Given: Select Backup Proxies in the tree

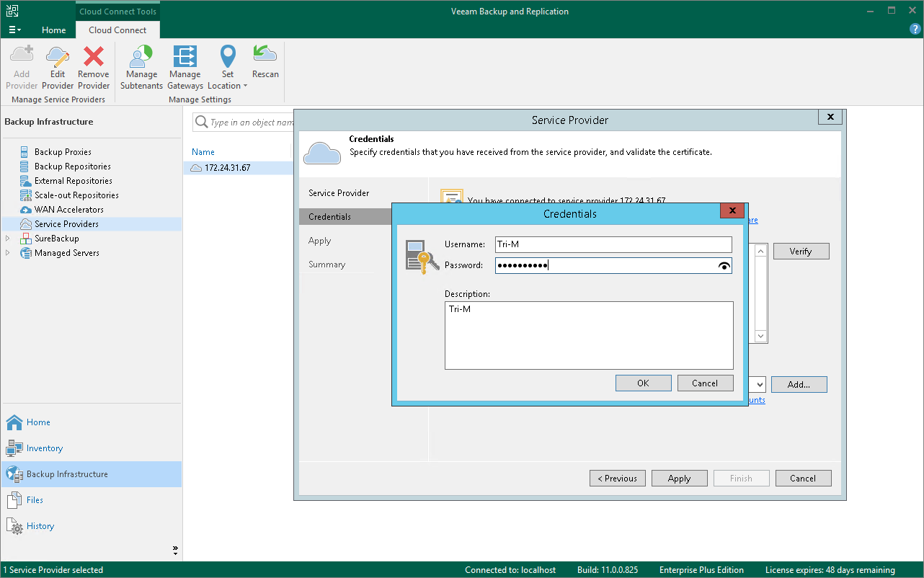Looking at the screenshot, I should (x=63, y=152).
